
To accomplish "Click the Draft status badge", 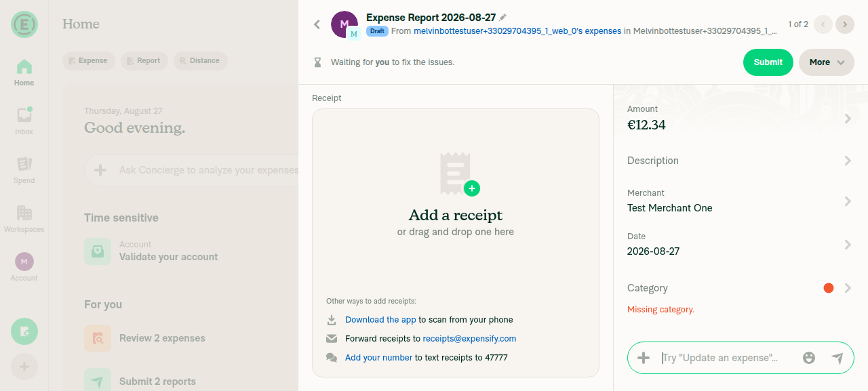I will (x=377, y=31).
